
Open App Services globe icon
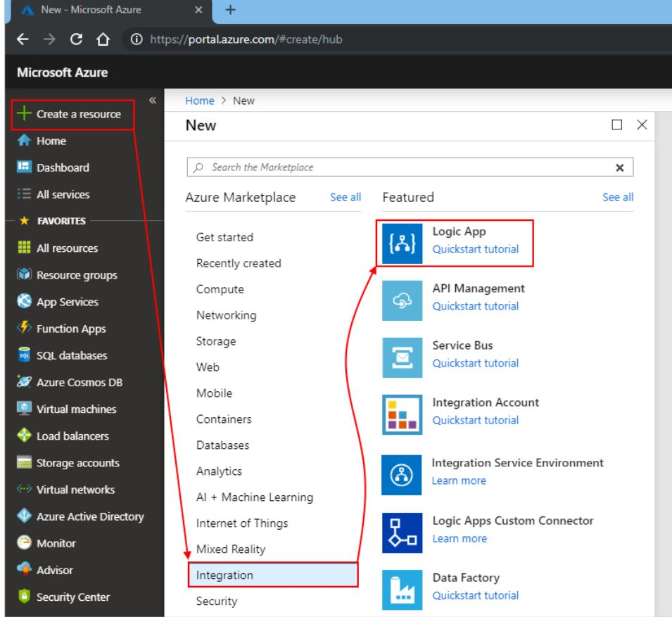[24, 301]
